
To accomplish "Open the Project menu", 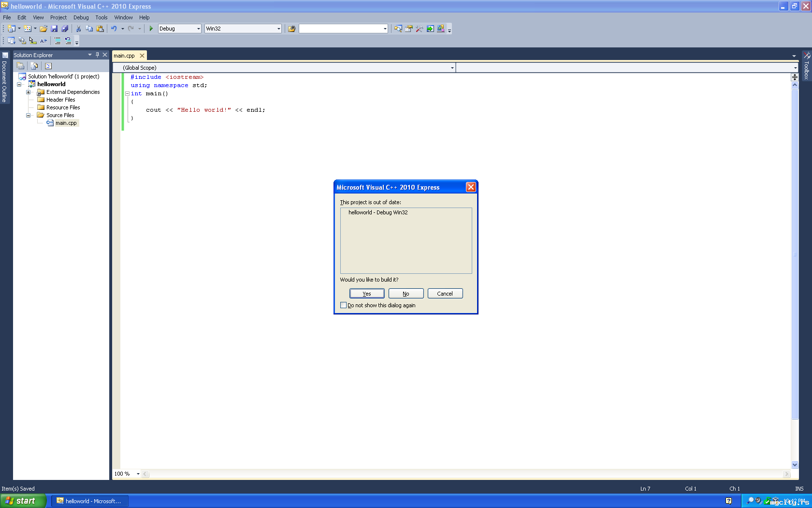I will 58,17.
